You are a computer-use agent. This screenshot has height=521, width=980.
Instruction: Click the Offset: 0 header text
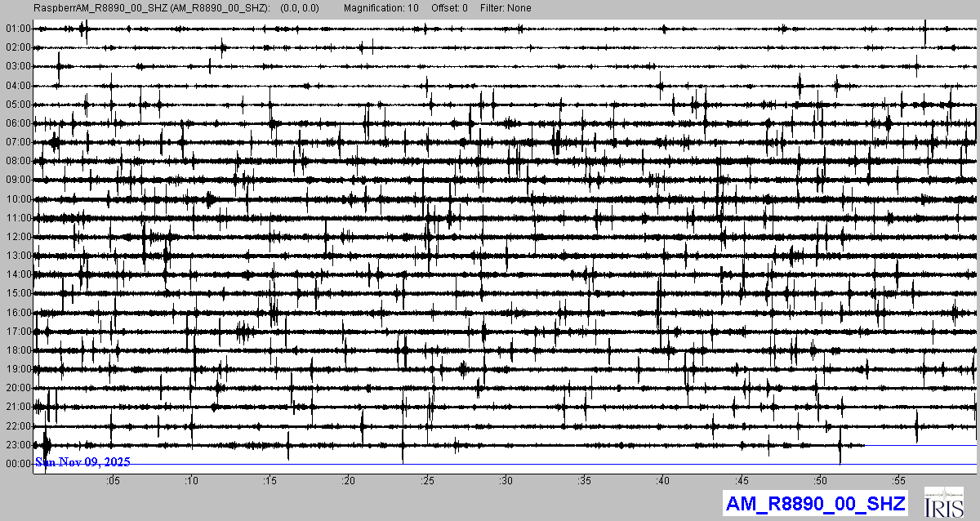tap(449, 8)
